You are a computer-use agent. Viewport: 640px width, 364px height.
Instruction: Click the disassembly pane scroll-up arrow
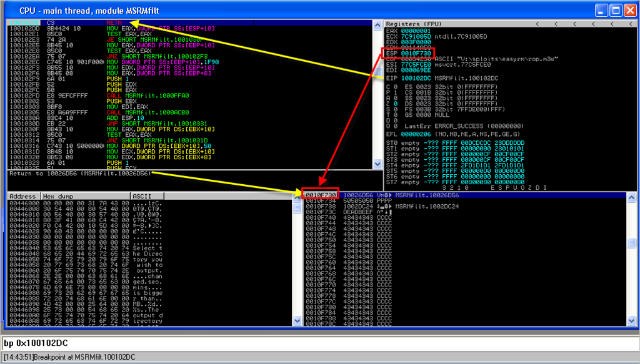[377, 25]
